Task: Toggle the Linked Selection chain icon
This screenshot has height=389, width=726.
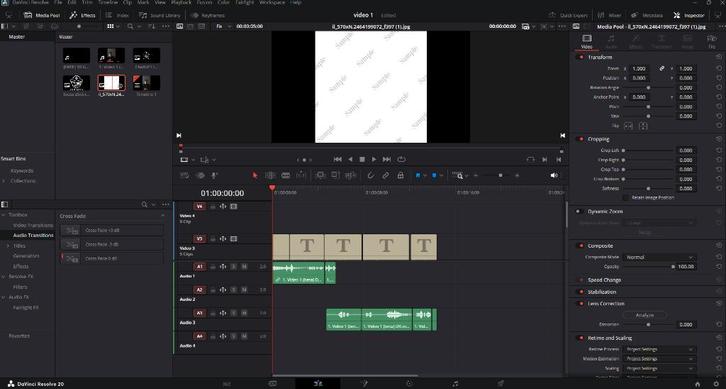Action: pyautogui.click(x=385, y=176)
